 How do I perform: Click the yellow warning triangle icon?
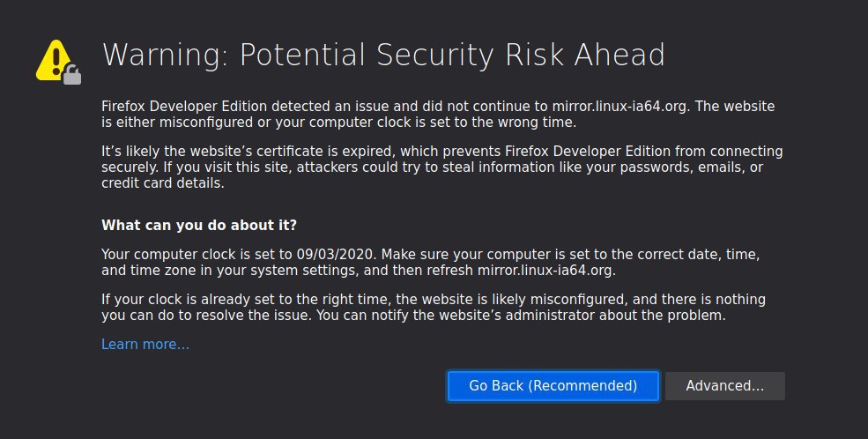tap(54, 60)
